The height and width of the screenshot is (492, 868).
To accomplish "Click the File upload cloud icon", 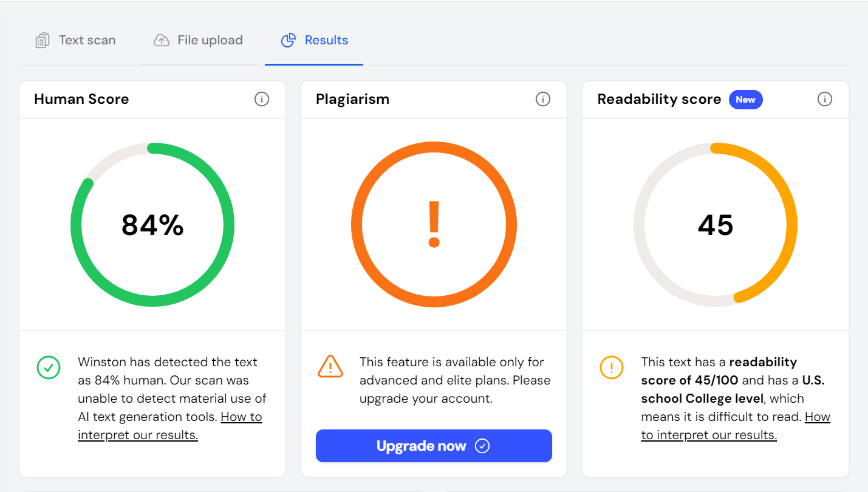I will [162, 41].
